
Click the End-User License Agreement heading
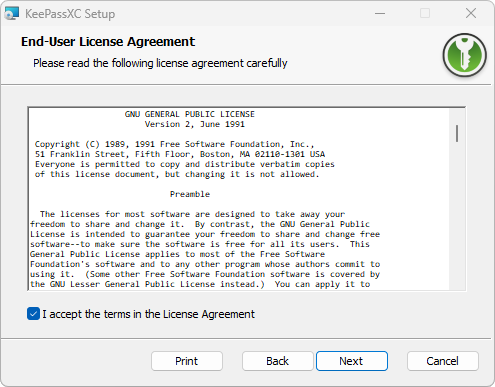108,42
